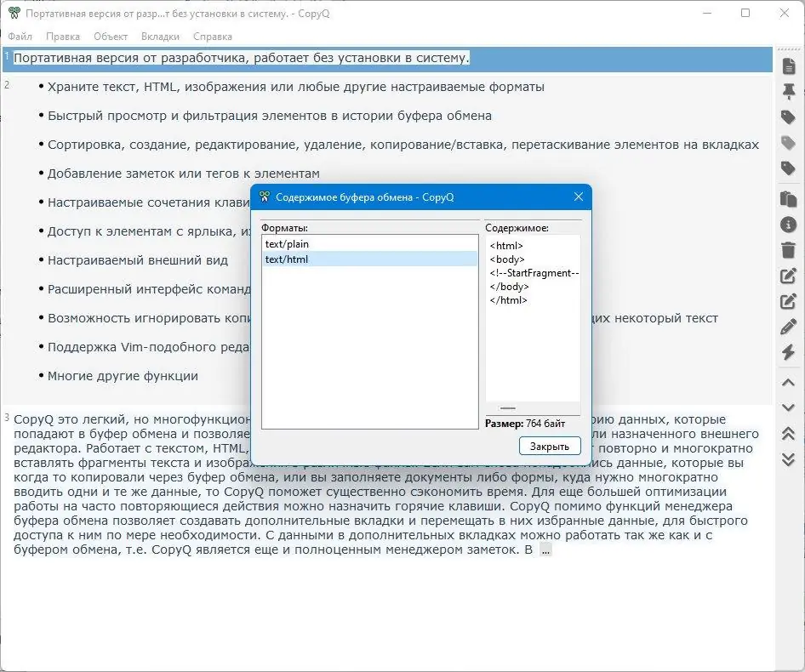Click the greyed-out tag icon in sidebar

point(789,143)
